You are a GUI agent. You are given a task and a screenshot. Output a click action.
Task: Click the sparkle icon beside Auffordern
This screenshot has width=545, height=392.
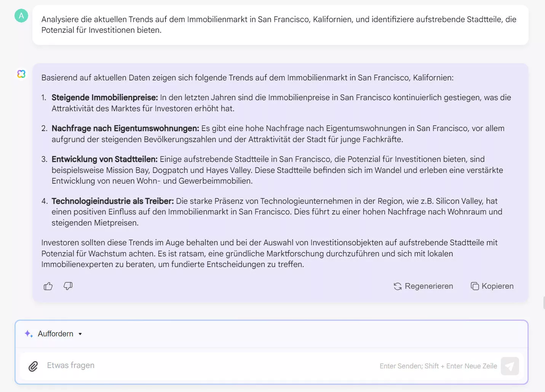tap(28, 333)
